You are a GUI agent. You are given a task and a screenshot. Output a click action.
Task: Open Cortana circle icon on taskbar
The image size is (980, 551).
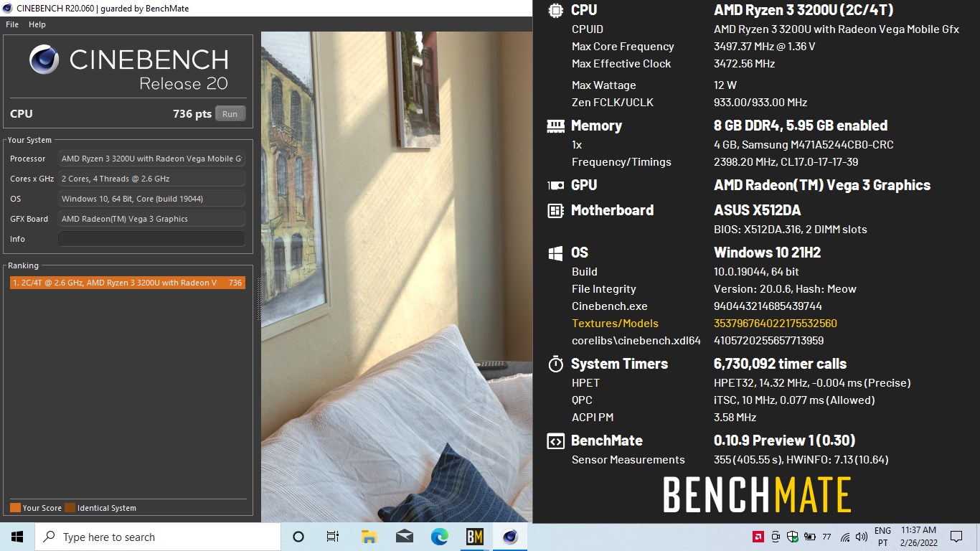click(x=298, y=537)
